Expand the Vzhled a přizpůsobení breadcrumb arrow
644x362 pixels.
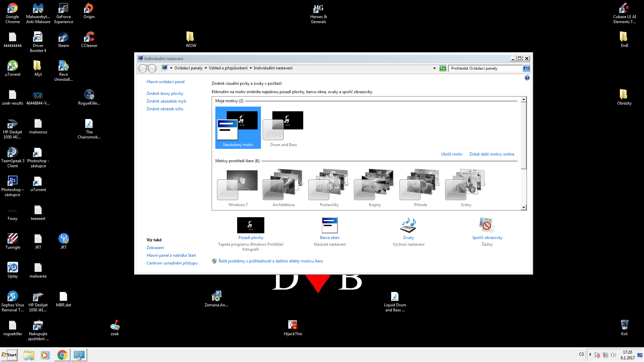pyautogui.click(x=251, y=68)
